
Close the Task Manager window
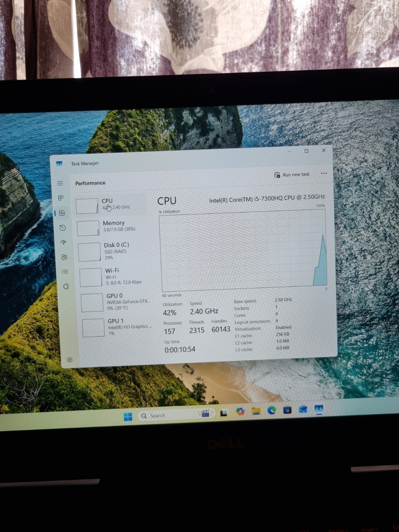click(x=324, y=150)
